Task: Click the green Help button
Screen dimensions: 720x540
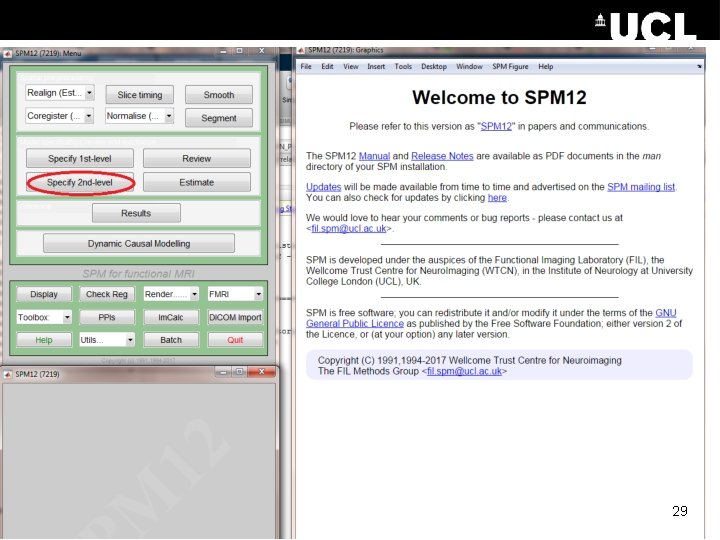Action: coord(44,340)
